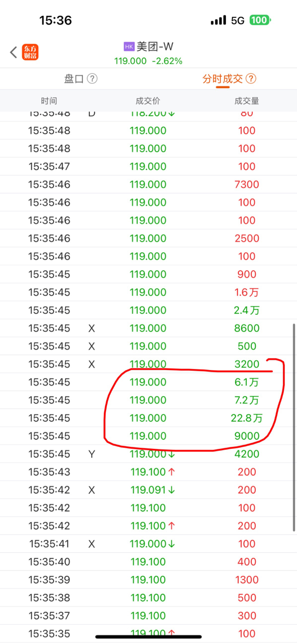Tap the help icon next to 分时成交

tap(251, 79)
